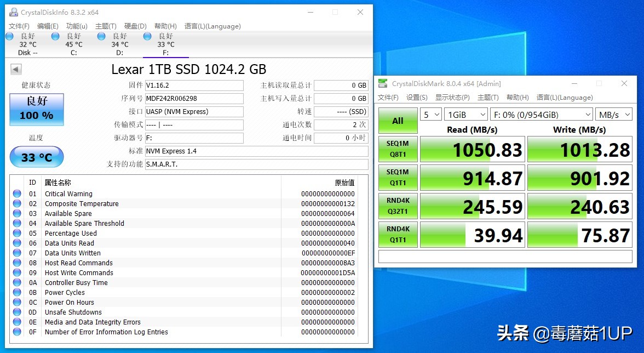Expand the 1GiB test size dropdown
Image resolution: width=644 pixels, height=353 pixels.
(465, 115)
